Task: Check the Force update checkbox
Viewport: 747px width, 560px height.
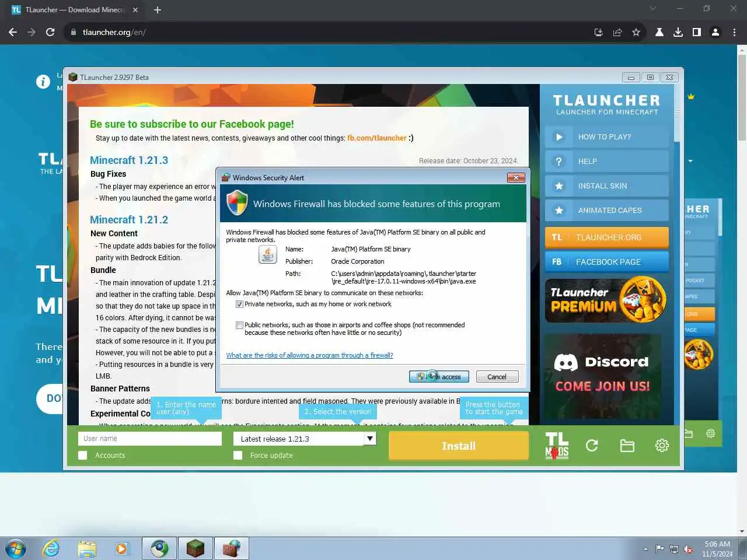Action: click(x=238, y=455)
